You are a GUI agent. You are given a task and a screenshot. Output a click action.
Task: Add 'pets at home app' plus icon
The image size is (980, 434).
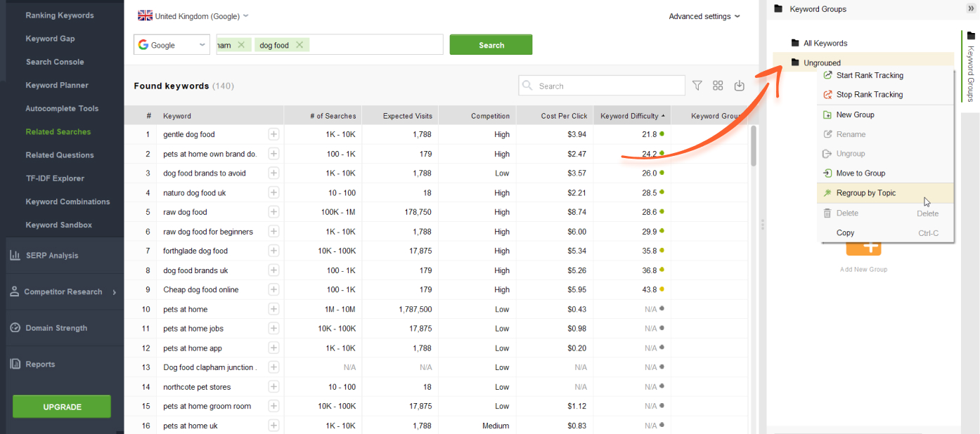[273, 348]
